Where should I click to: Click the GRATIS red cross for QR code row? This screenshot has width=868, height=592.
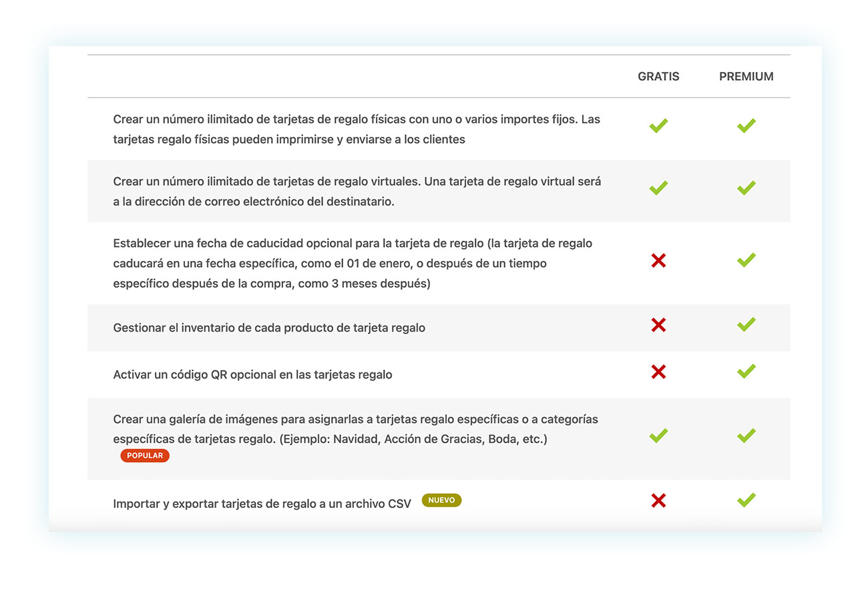tap(658, 372)
